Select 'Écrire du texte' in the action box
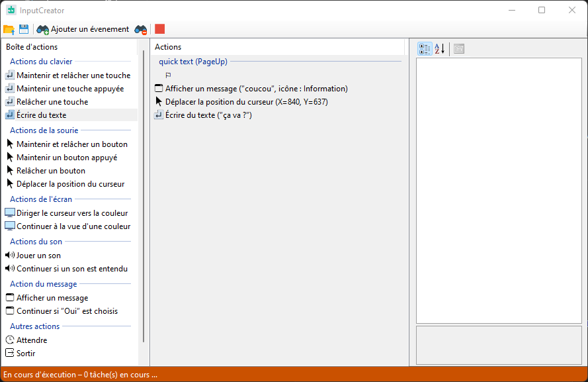This screenshot has height=382, width=588. [x=41, y=115]
